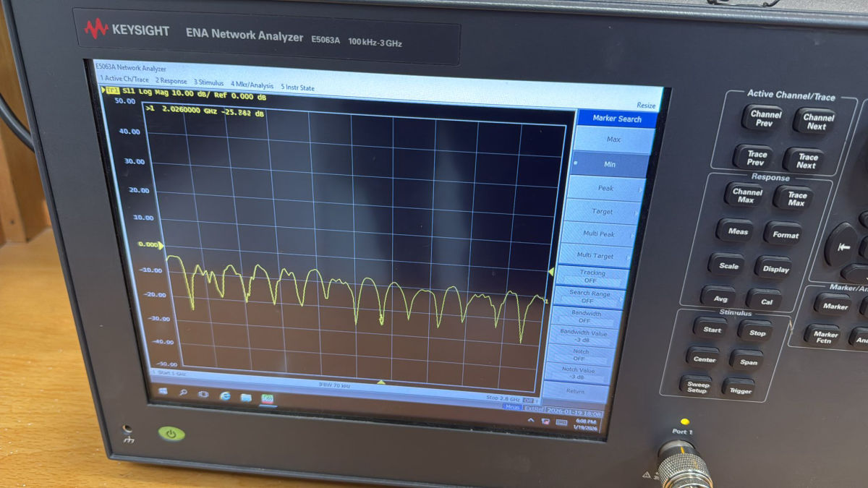868x488 pixels.
Task: Open File Explorer folder icon in taskbar
Action: click(246, 398)
